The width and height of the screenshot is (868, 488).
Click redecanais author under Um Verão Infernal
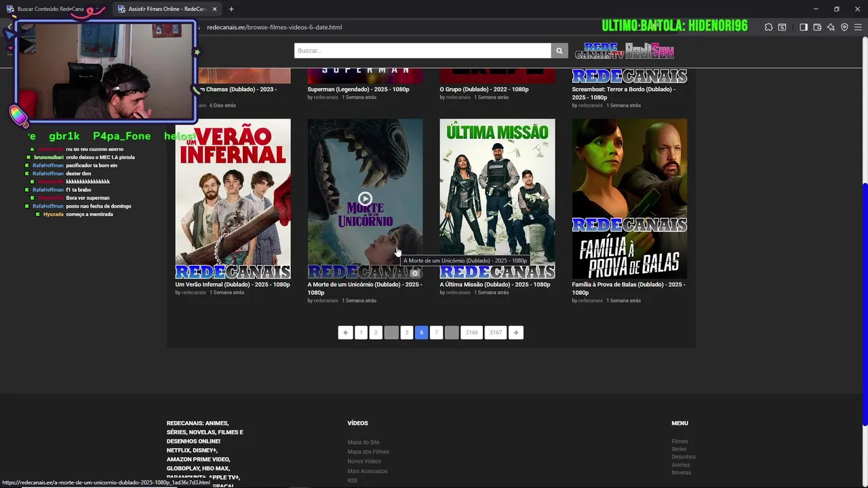point(194,293)
